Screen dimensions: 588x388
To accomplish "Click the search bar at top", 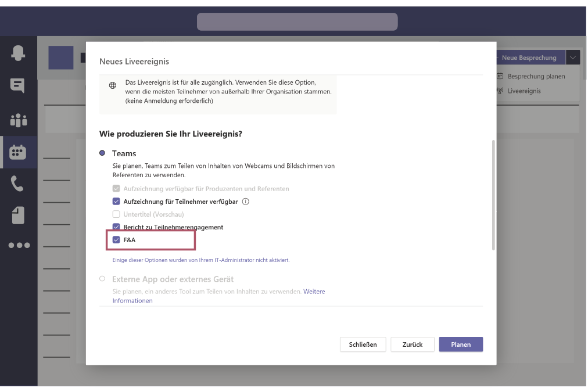I will [297, 21].
